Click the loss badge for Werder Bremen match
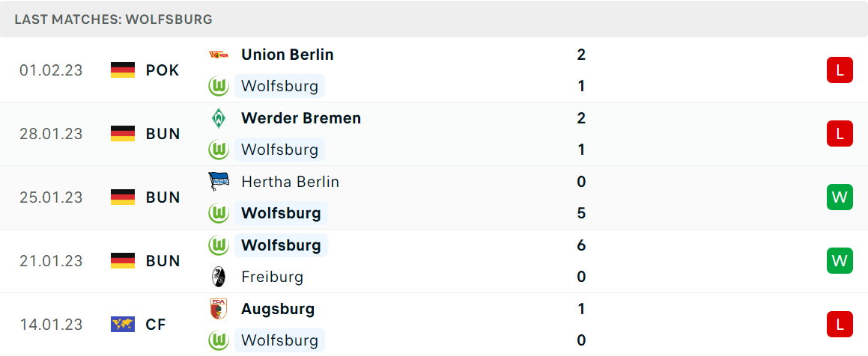The image size is (868, 356). tap(840, 134)
